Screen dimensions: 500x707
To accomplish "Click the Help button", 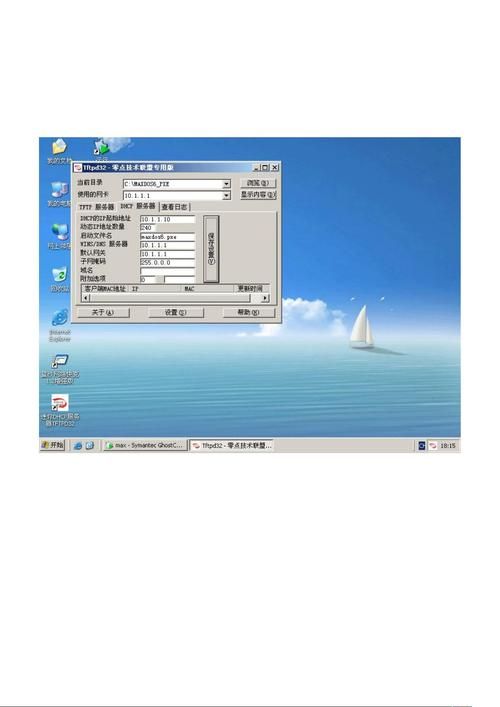I will point(248,312).
